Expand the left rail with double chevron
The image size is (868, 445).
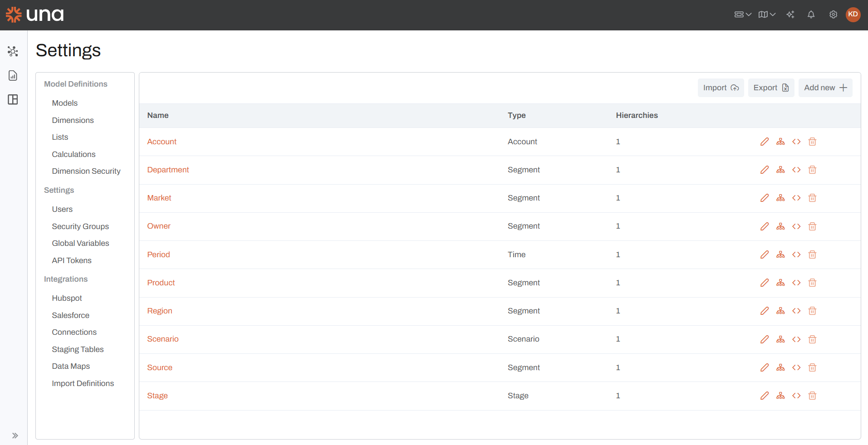15,435
